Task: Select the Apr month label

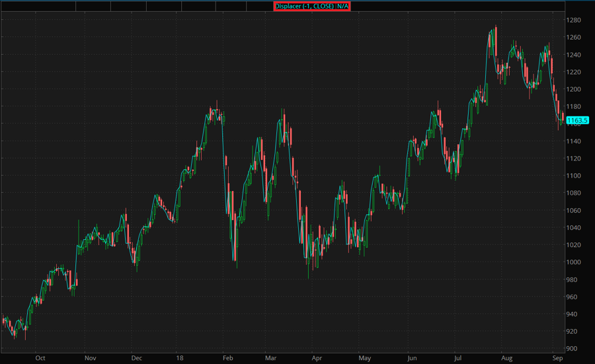Action: tap(316, 358)
